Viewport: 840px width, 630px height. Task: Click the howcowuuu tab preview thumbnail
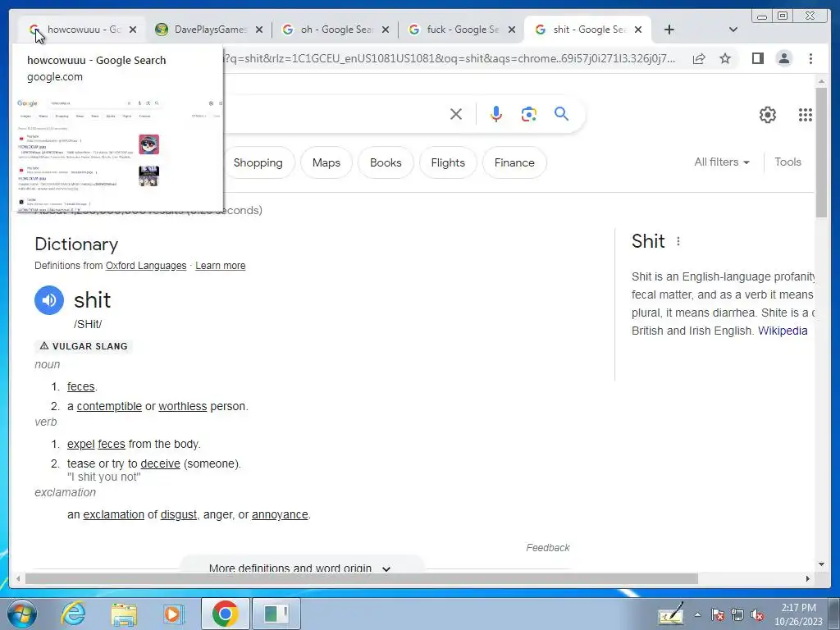pos(118,153)
